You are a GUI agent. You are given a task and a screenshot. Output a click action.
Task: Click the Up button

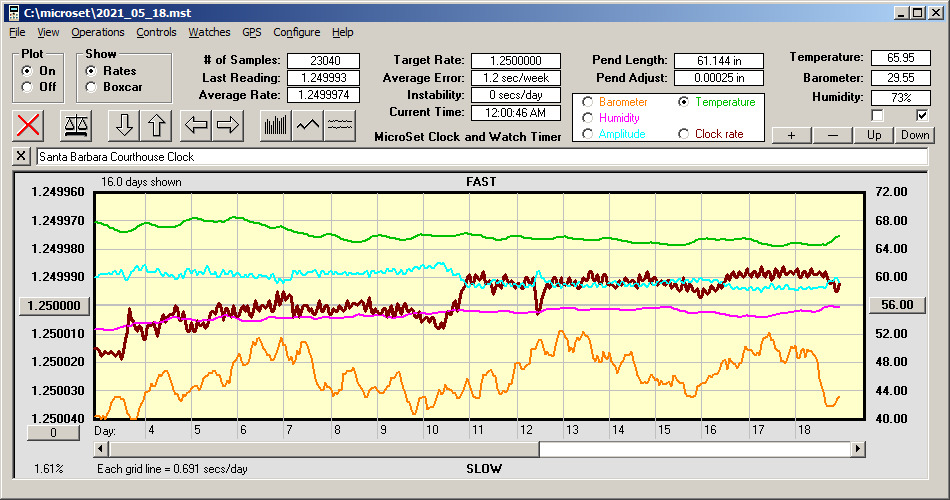tap(874, 135)
